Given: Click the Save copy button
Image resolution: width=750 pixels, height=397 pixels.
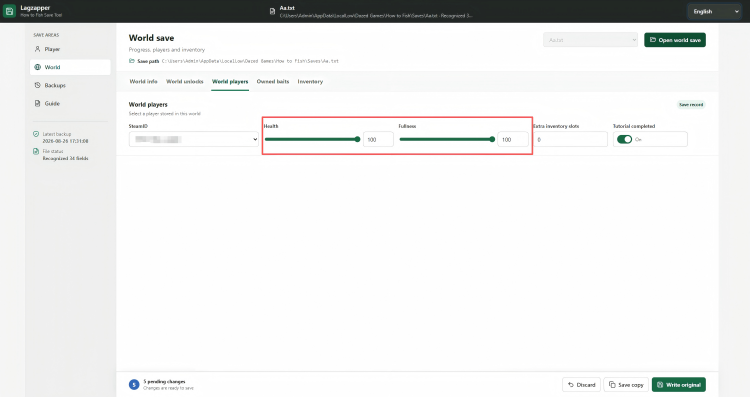Looking at the screenshot, I should [626, 385].
